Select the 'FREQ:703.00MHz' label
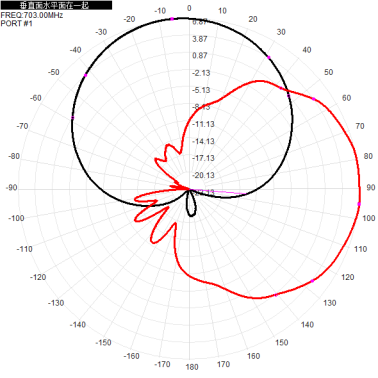Viewport: 378px width, 378px height. (x=32, y=15)
